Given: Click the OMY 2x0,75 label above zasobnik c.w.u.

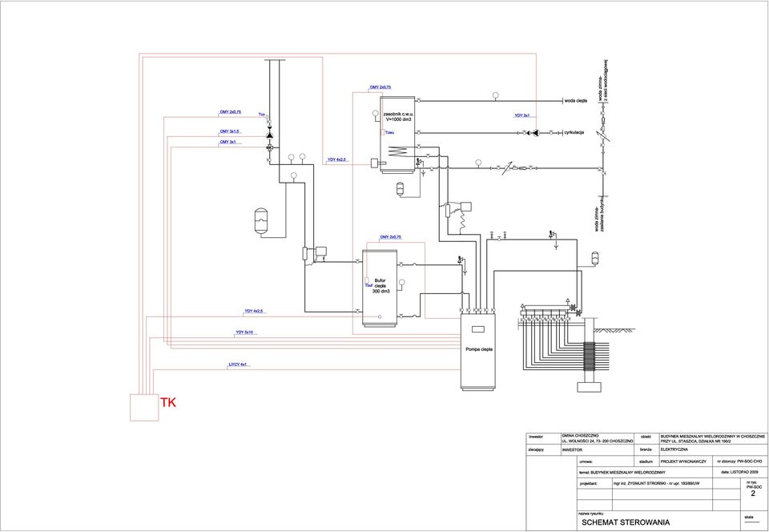Looking at the screenshot, I should click(x=380, y=87).
